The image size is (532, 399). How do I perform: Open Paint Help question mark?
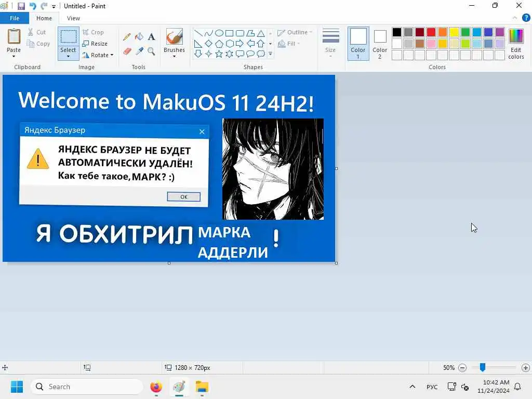(x=526, y=18)
